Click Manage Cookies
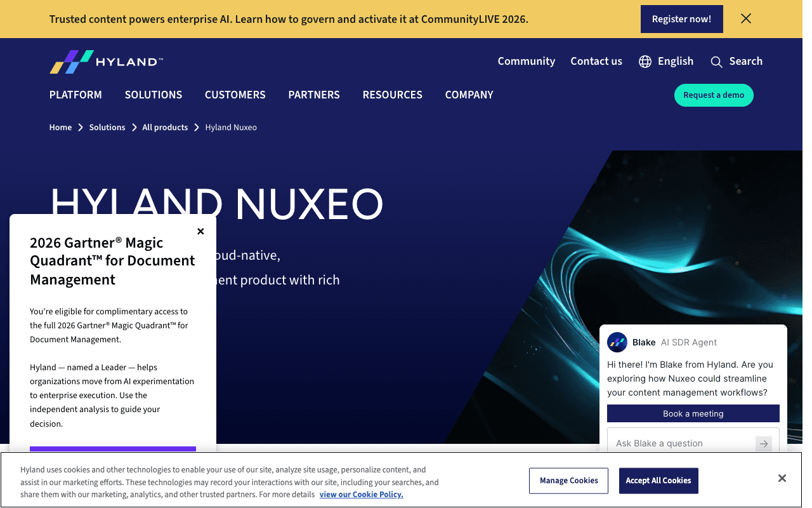The image size is (812, 508). [x=569, y=481]
